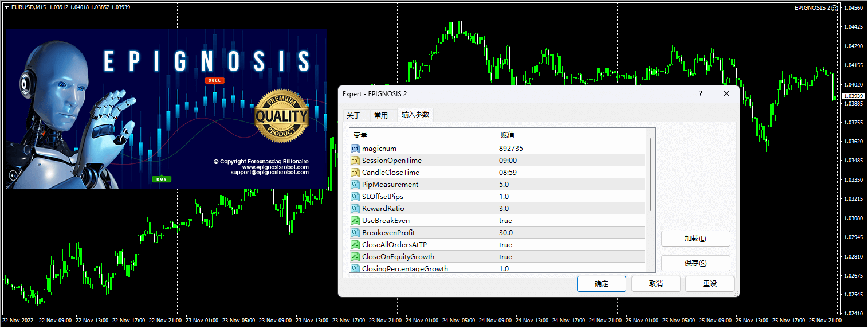Click the magicnum integer type icon
Viewport: 868px width, 328px height.
(355, 149)
